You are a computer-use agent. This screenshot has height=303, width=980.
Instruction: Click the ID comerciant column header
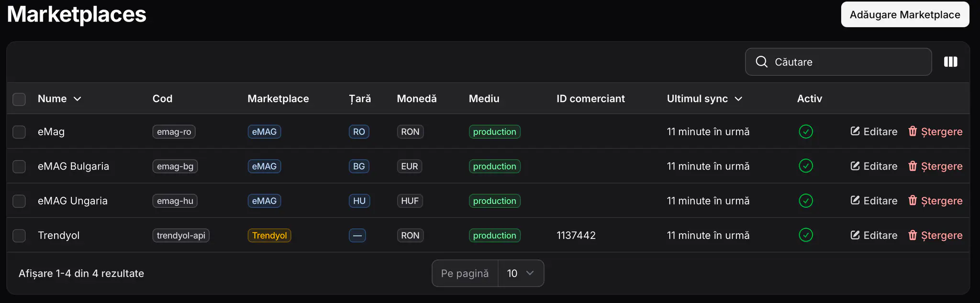[x=590, y=98]
